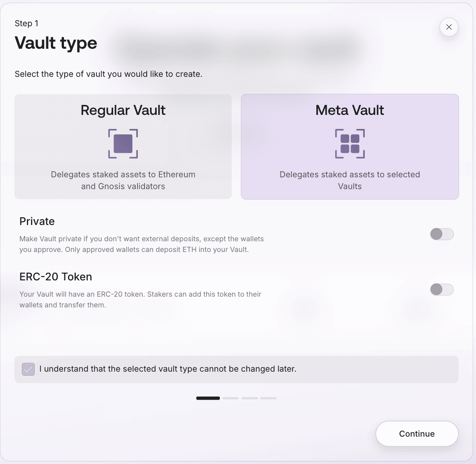The height and width of the screenshot is (464, 476).
Task: Click the Meta Vault four-squares icon
Action: [350, 144]
